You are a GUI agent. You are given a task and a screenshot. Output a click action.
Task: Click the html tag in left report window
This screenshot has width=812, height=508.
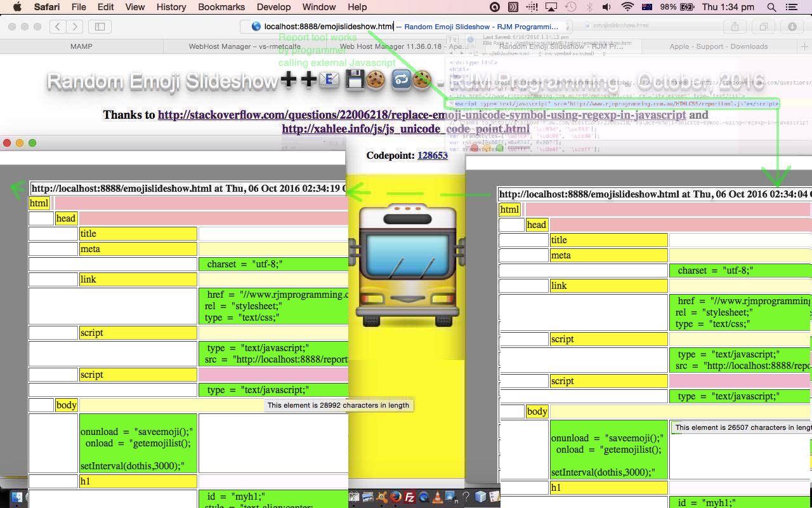click(x=39, y=203)
